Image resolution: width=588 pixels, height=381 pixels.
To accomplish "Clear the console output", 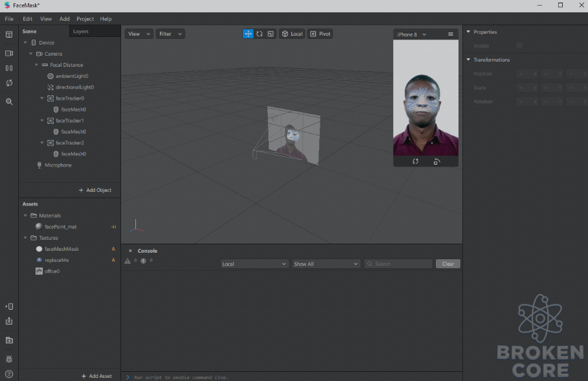I will click(x=447, y=264).
